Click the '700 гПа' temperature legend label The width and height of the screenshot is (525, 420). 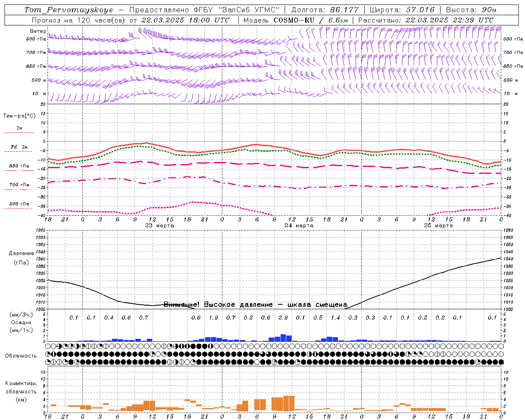19,185
